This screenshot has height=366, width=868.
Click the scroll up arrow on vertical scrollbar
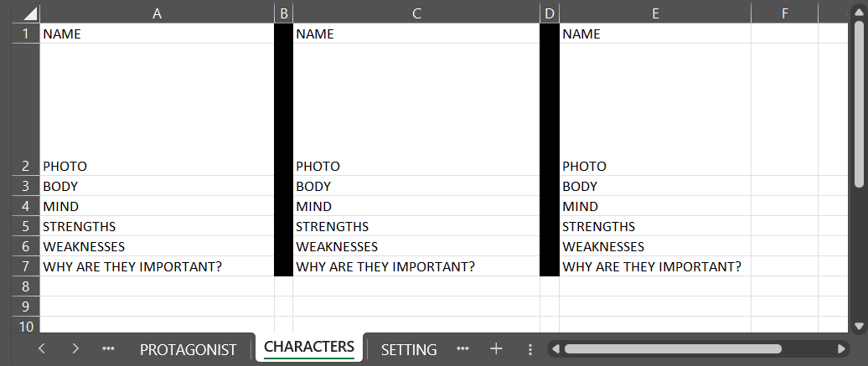point(859,12)
